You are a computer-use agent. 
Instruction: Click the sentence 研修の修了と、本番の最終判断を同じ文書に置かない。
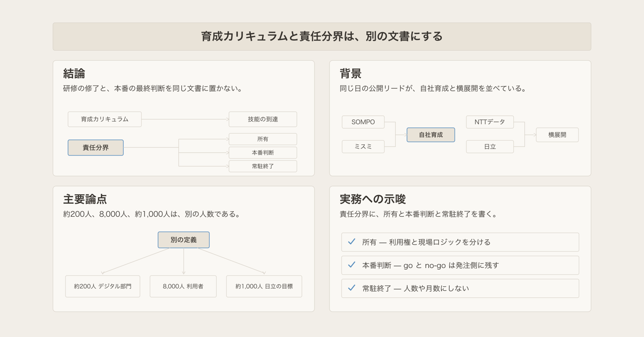click(x=153, y=89)
